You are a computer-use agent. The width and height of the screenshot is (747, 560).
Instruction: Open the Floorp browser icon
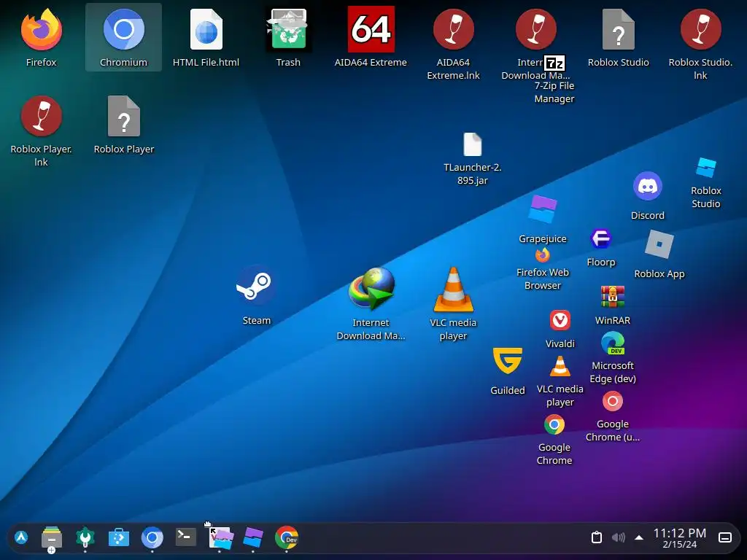pos(601,238)
